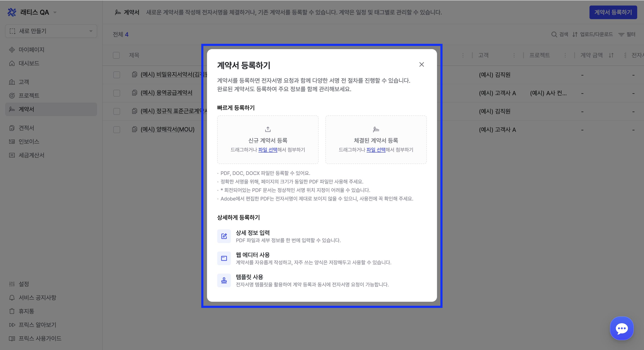Open the 업로드/다운로드 menu
Screen dimensions: 644x350
(x=592, y=34)
